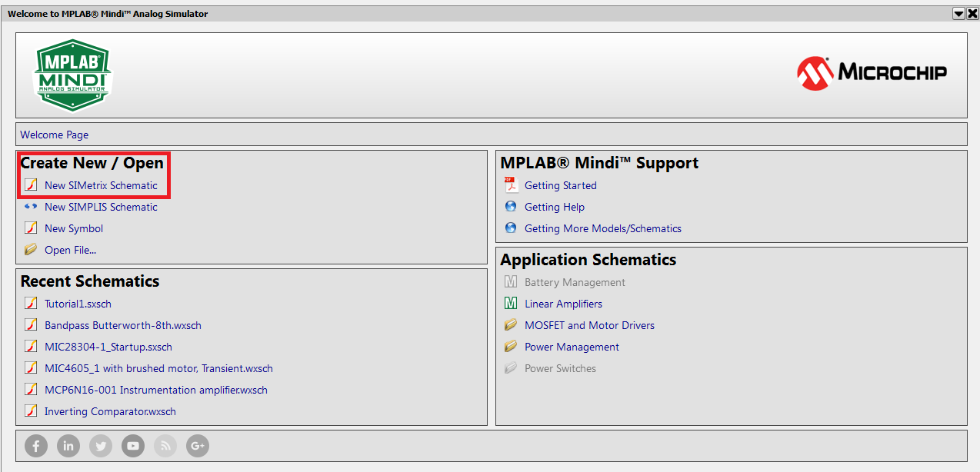This screenshot has height=472, width=980.
Task: Click the PDF icon beside Getting Started
Action: tap(510, 184)
